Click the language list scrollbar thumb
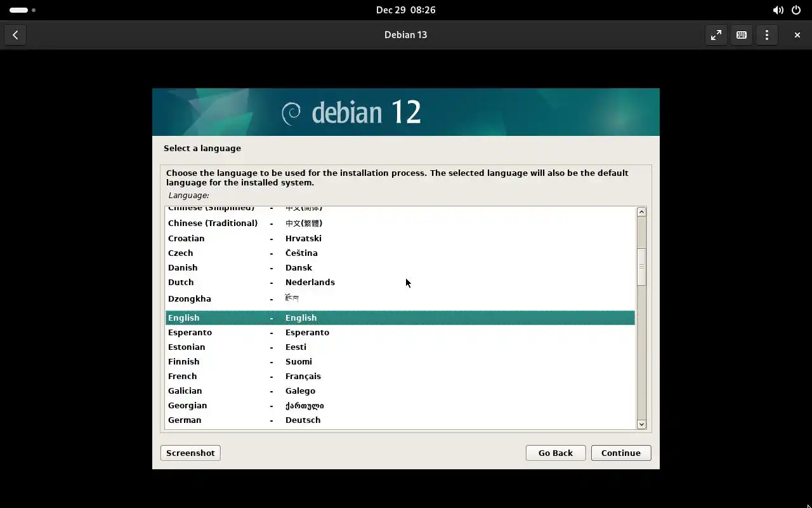This screenshot has width=812, height=508. click(x=641, y=267)
